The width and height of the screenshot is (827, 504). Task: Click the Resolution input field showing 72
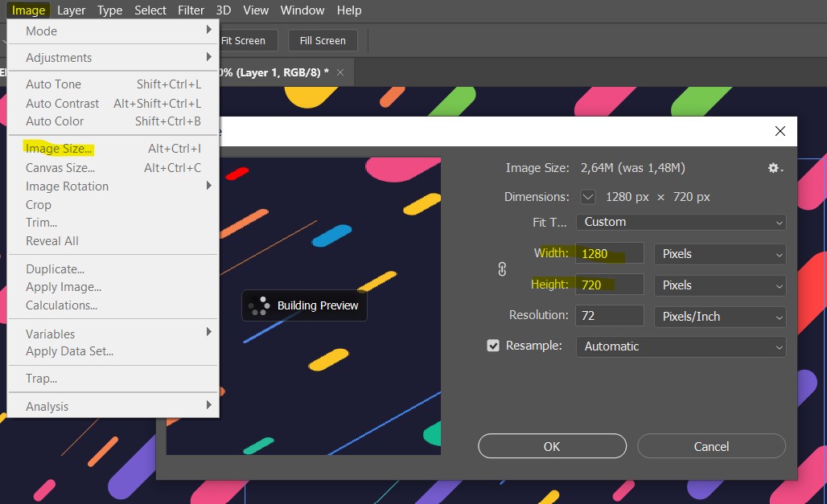610,316
